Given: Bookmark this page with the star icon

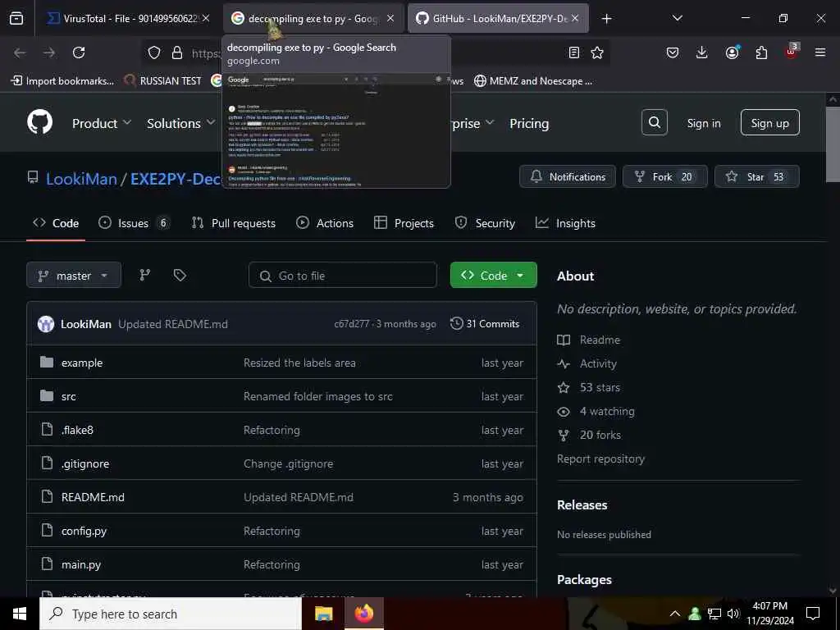Looking at the screenshot, I should [x=597, y=52].
